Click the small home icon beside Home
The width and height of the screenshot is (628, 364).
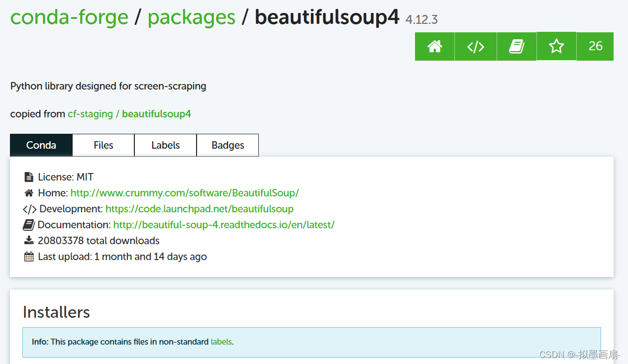29,193
